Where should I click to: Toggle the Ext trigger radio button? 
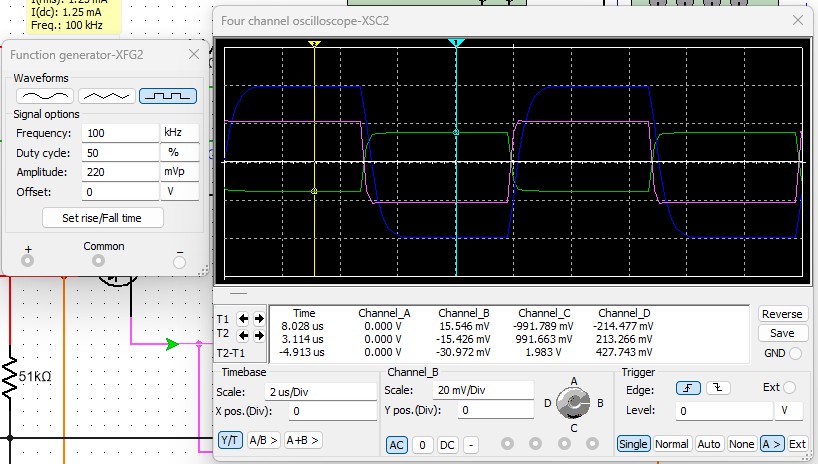tap(789, 387)
